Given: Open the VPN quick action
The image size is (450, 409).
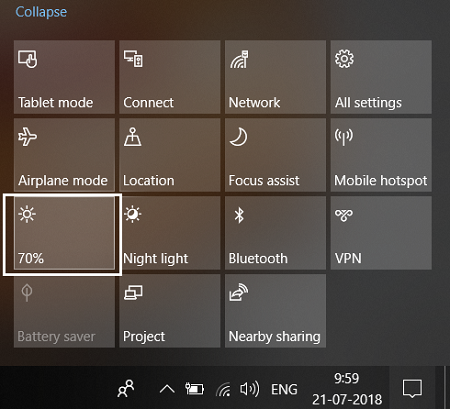Looking at the screenshot, I should [x=381, y=233].
